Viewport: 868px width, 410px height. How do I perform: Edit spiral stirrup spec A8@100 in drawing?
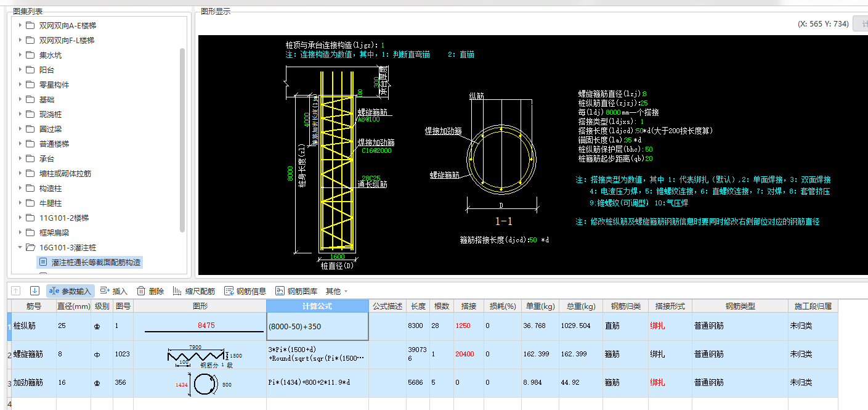(x=368, y=120)
